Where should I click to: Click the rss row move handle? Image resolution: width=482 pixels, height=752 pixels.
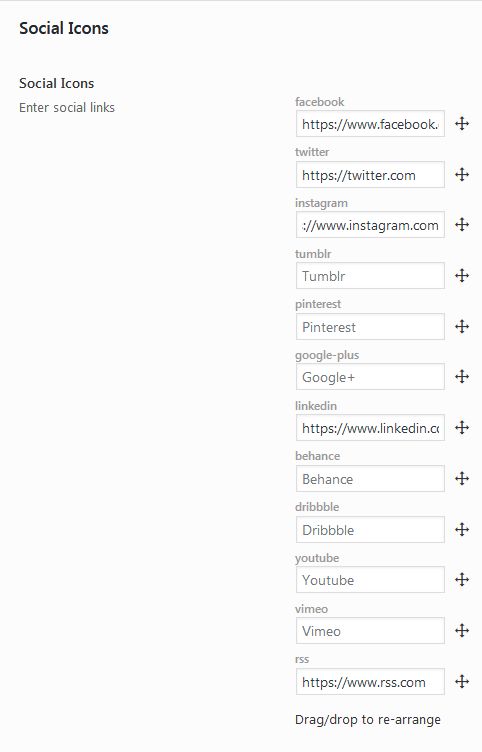click(x=462, y=682)
